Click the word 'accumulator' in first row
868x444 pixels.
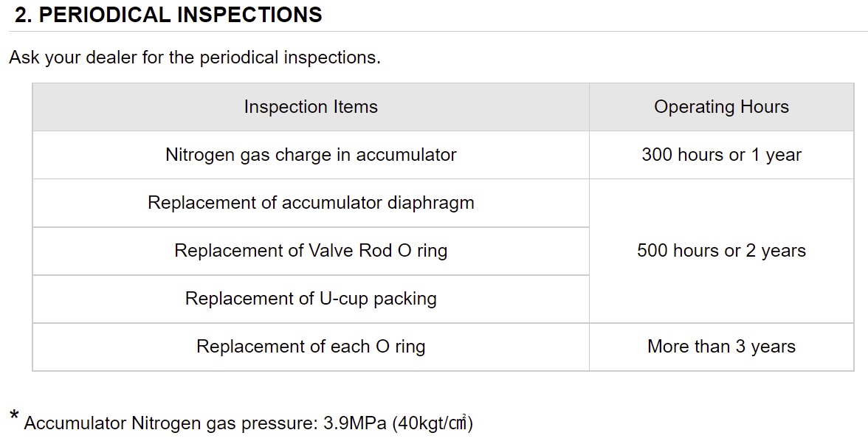(x=406, y=155)
